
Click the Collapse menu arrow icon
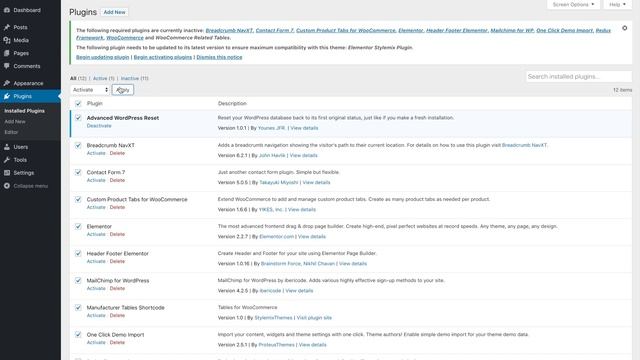tap(7, 186)
